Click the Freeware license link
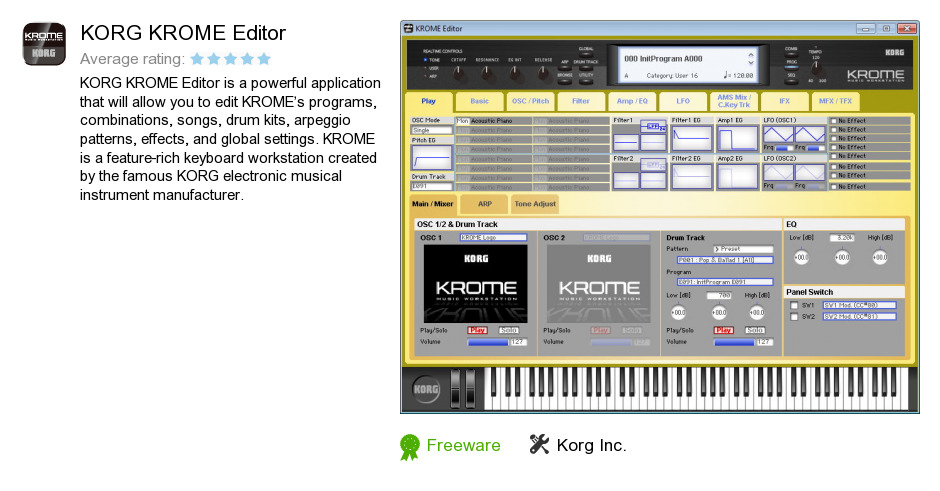Screen dimensions: 940x491 click(x=463, y=445)
